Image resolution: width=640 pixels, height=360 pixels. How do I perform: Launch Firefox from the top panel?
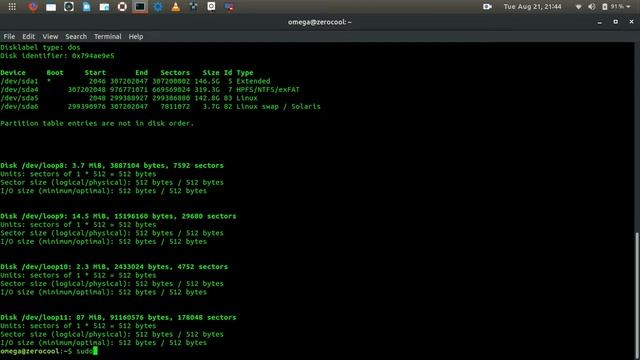click(33, 7)
